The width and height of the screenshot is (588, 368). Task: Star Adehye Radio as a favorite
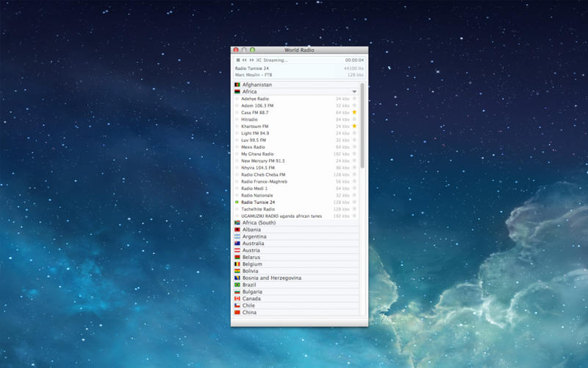pos(354,99)
